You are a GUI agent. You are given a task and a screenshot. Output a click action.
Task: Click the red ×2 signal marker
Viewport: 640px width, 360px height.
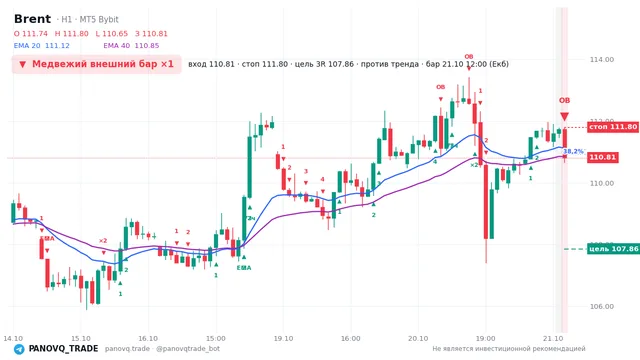[x=103, y=241]
